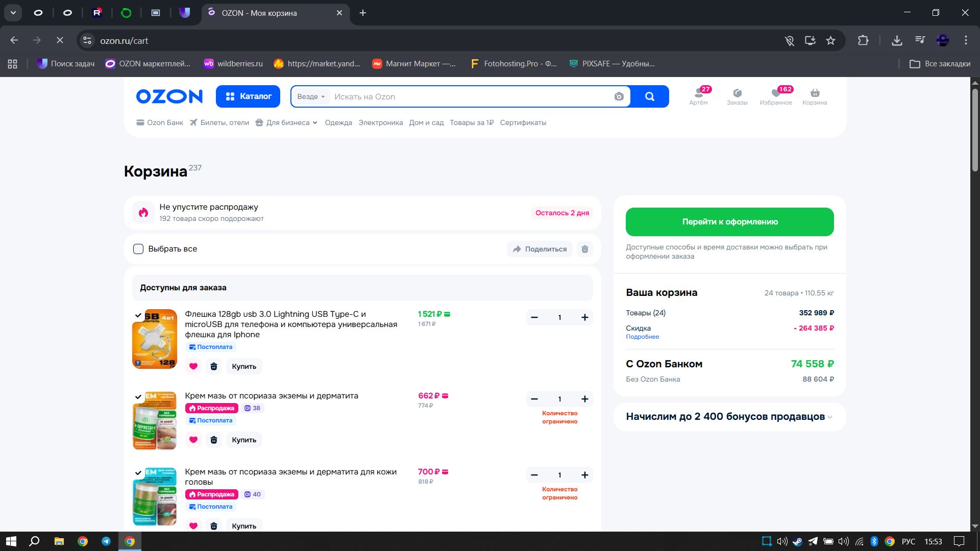
Task: Increase flash drive quantity with plus button
Action: tap(585, 317)
